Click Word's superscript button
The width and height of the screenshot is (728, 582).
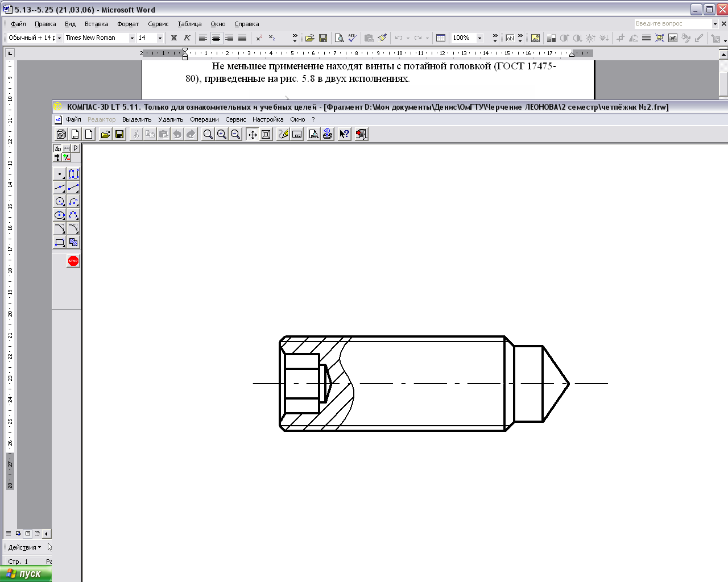point(259,38)
